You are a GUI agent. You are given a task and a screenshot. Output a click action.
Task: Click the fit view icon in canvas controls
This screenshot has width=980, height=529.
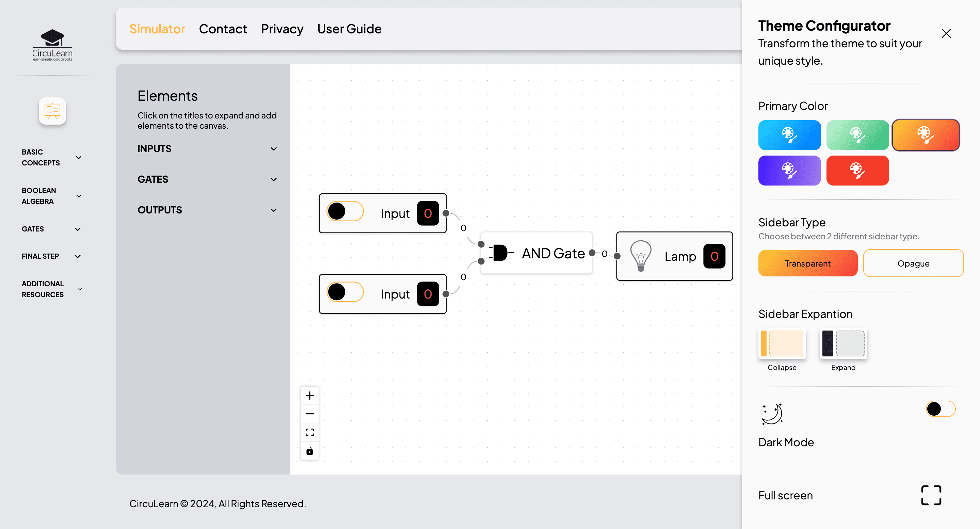coord(310,432)
